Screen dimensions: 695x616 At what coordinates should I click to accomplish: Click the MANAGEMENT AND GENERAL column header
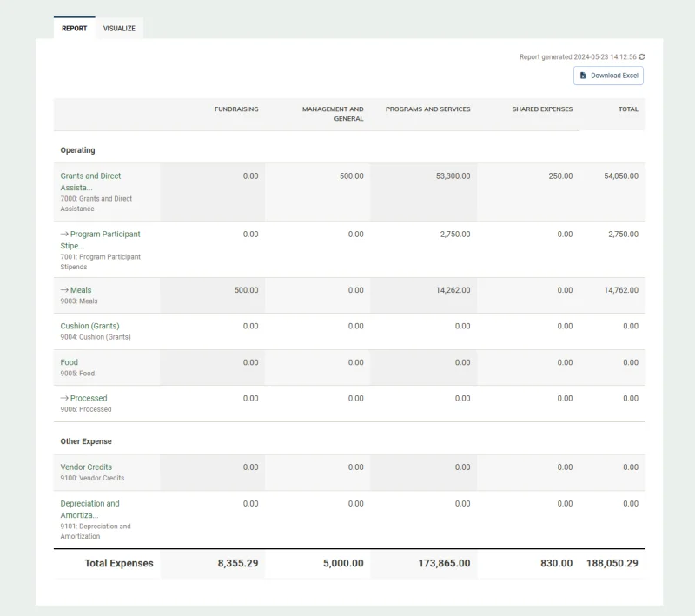coord(333,114)
